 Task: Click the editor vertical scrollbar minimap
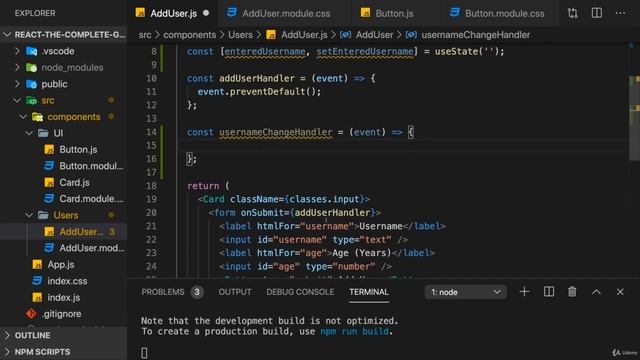point(634,118)
